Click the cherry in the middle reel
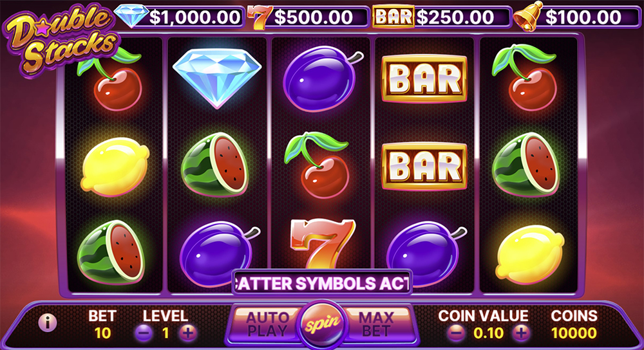 pyautogui.click(x=317, y=165)
